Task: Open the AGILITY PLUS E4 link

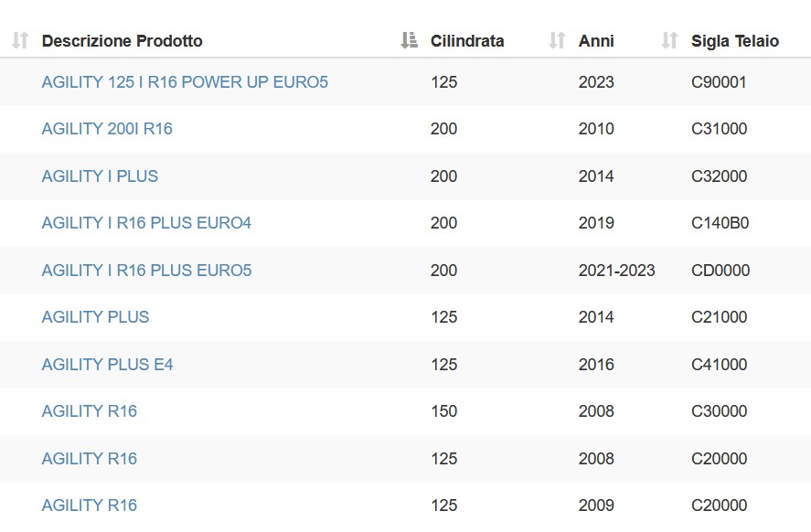Action: coord(107,365)
